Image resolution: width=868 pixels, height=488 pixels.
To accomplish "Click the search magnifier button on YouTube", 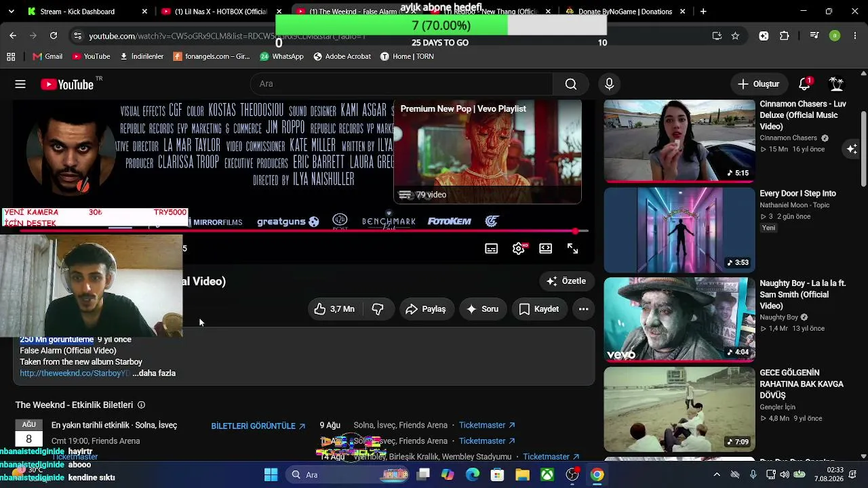I will 571,84.
